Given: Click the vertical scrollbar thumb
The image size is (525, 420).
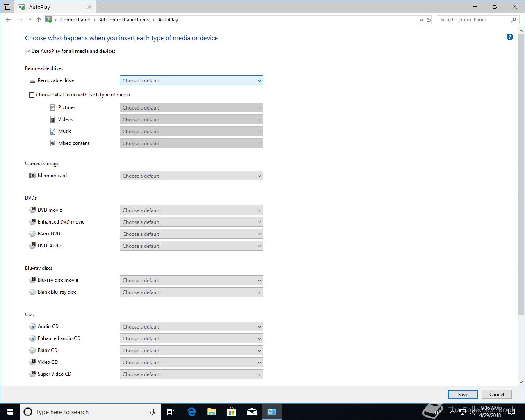Looking at the screenshot, I should click(521, 174).
